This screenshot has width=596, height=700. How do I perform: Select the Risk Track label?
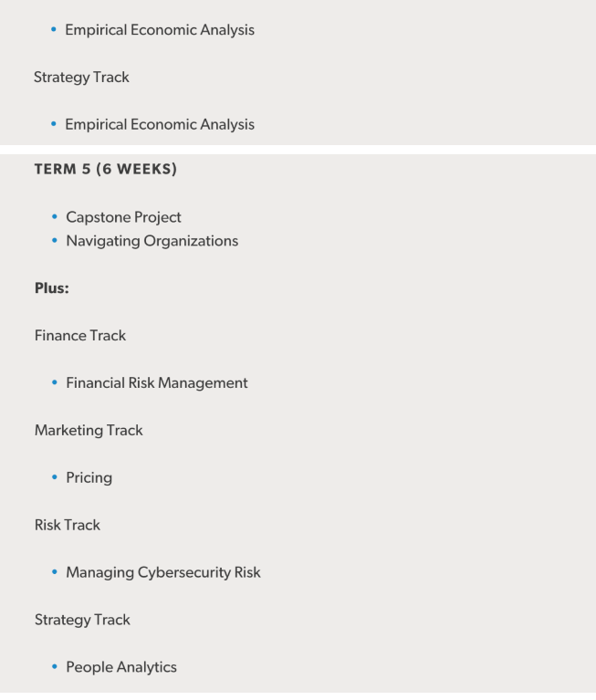[68, 525]
